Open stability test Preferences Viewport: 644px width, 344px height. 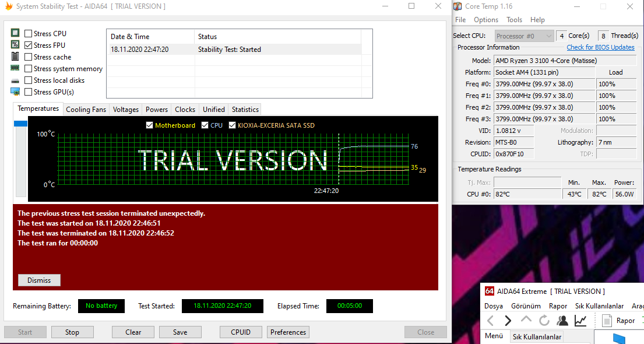pyautogui.click(x=288, y=332)
